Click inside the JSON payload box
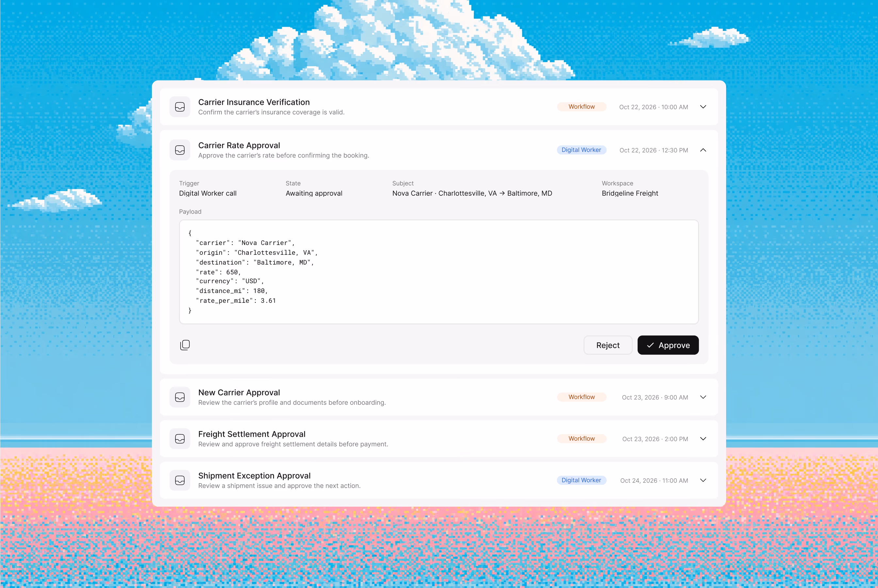Viewport: 878px width, 588px height. click(x=439, y=272)
